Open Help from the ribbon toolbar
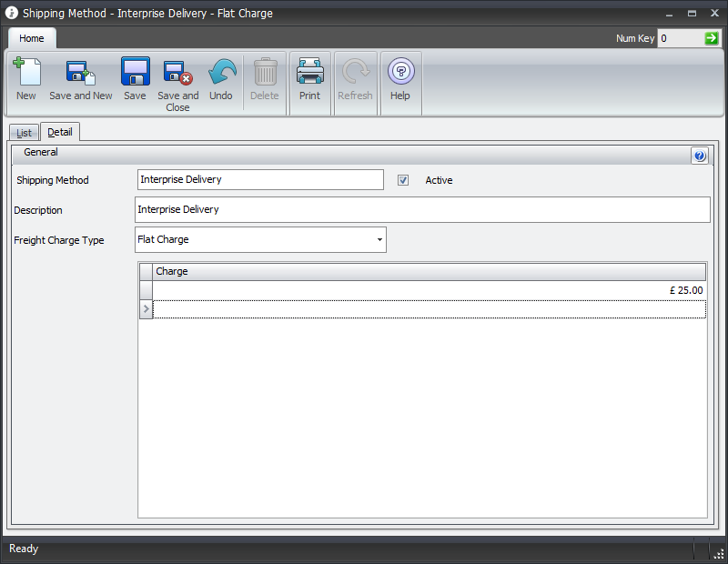The width and height of the screenshot is (728, 564). click(x=400, y=73)
